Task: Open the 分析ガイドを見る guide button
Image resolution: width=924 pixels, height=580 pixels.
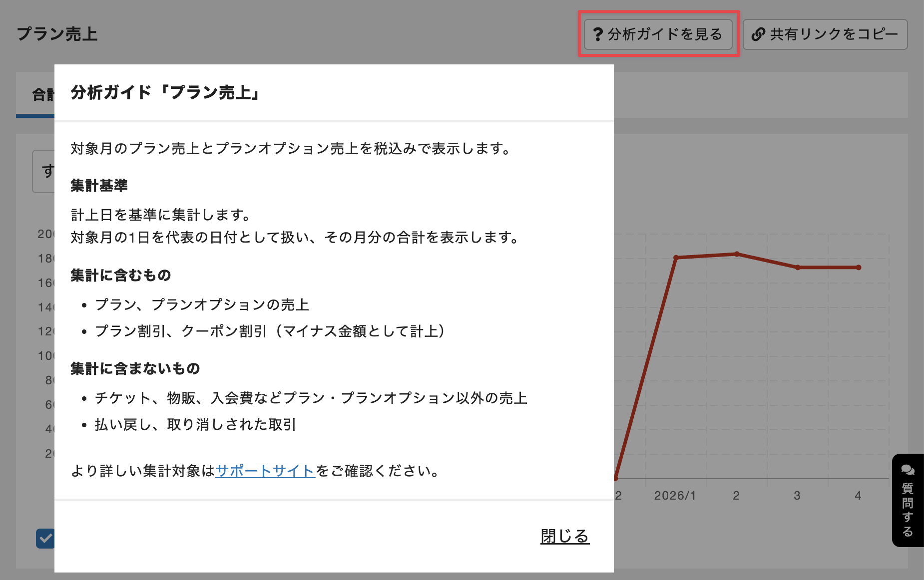Action: tap(658, 34)
